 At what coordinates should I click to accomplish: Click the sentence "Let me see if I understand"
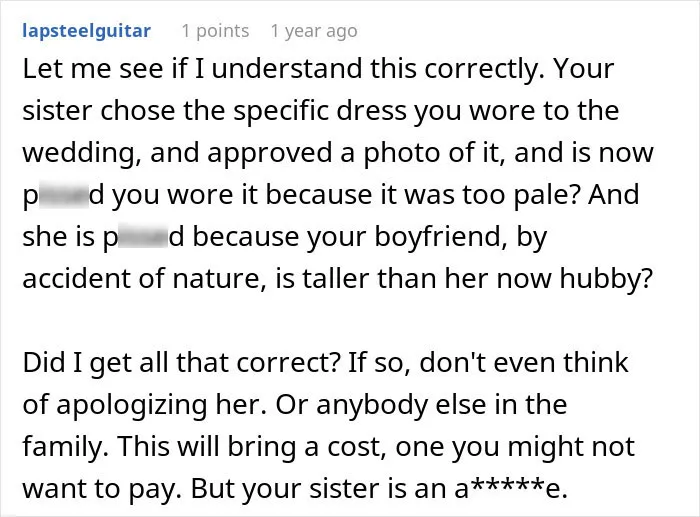coord(192,69)
